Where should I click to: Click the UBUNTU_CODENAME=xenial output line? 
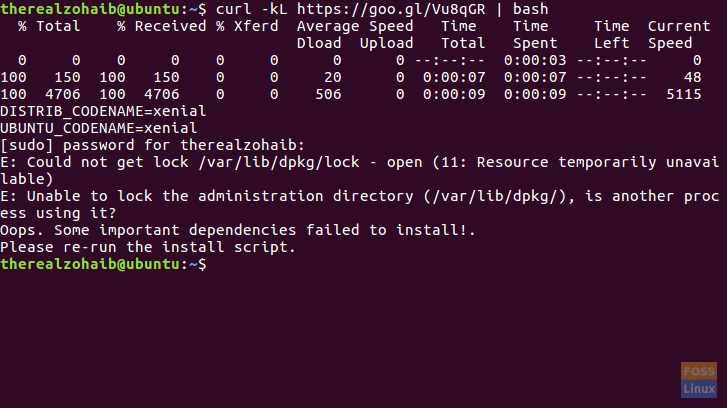[98, 128]
